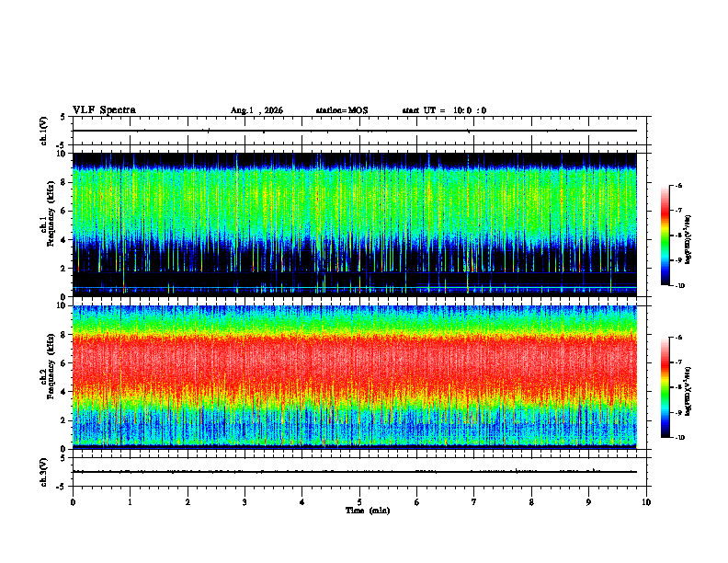Click the ch.1(V) axis tick '-5'
Viewport: 728px width, 563px height.
[62, 145]
